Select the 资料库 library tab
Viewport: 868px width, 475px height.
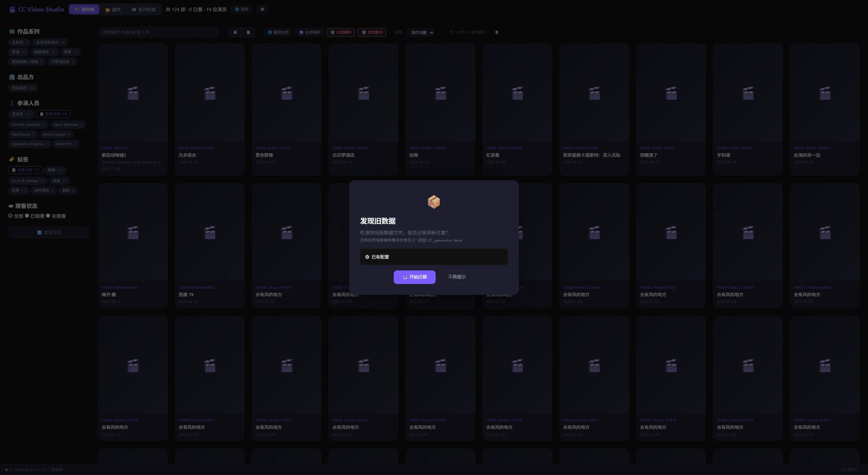pos(84,9)
